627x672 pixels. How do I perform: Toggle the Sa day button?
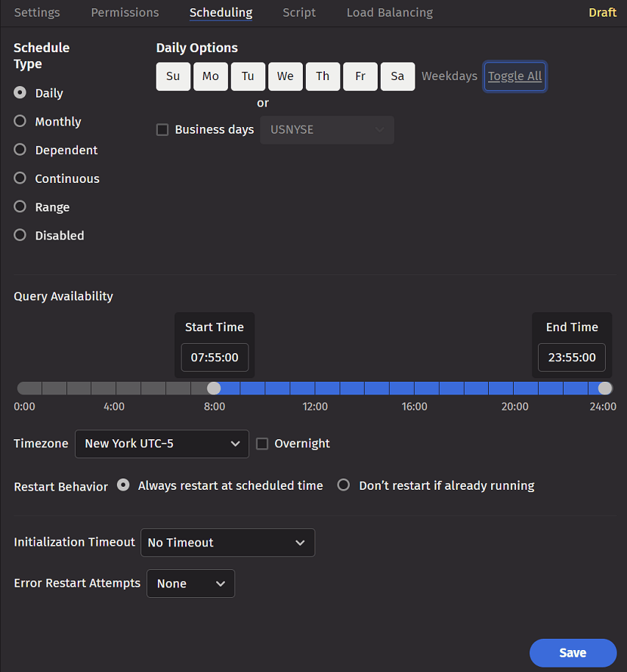(x=397, y=76)
